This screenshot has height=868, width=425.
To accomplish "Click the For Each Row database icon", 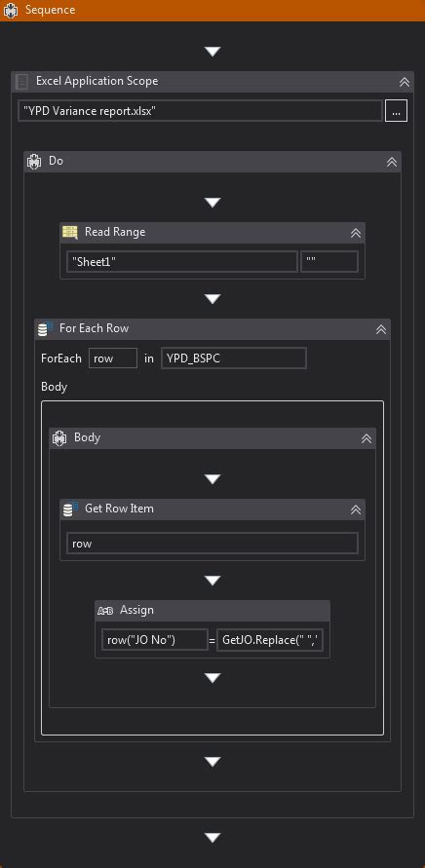I will point(44,328).
